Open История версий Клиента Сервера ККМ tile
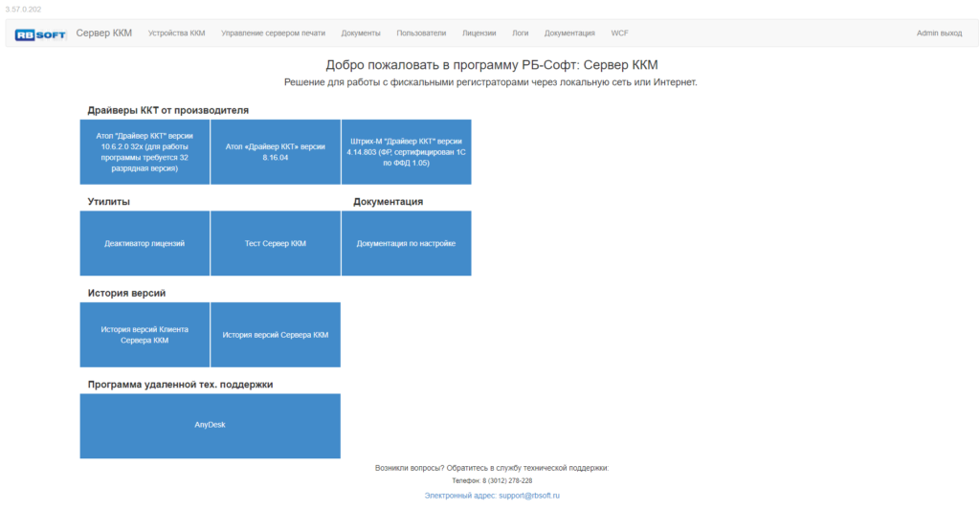This screenshot has width=980, height=510. click(145, 335)
